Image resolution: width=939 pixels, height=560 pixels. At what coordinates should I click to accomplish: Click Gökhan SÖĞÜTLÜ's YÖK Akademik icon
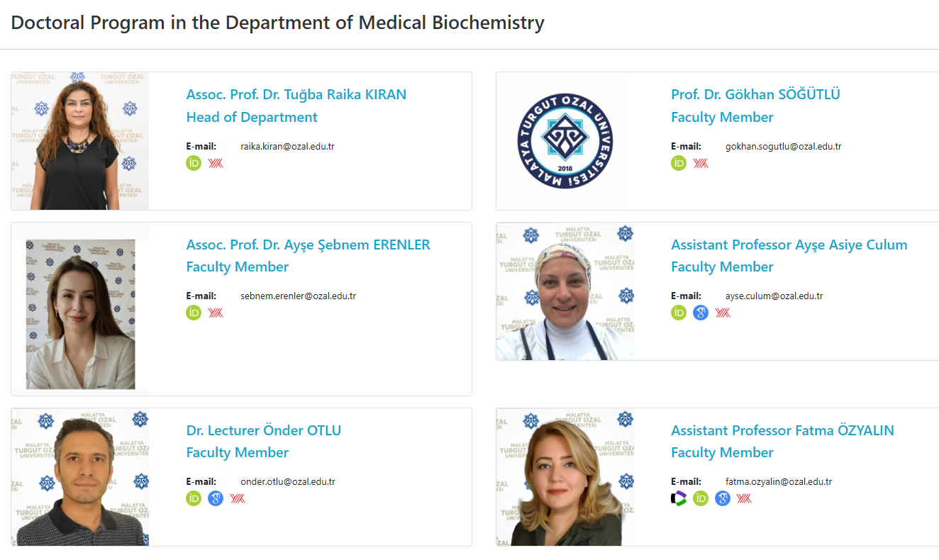701,163
